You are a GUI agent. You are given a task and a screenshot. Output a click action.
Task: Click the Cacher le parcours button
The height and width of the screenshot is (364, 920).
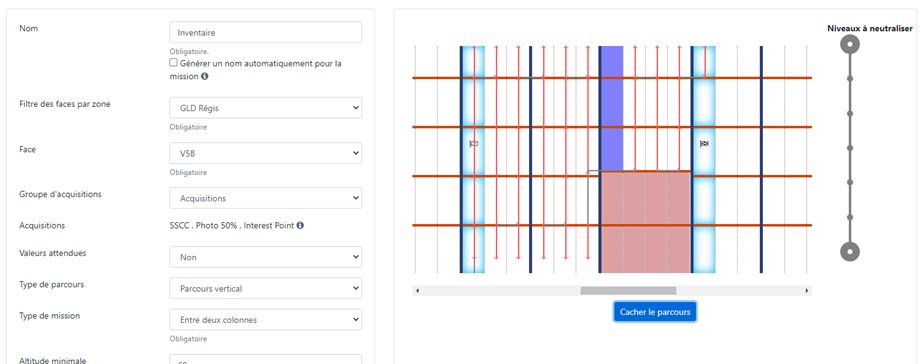(655, 312)
